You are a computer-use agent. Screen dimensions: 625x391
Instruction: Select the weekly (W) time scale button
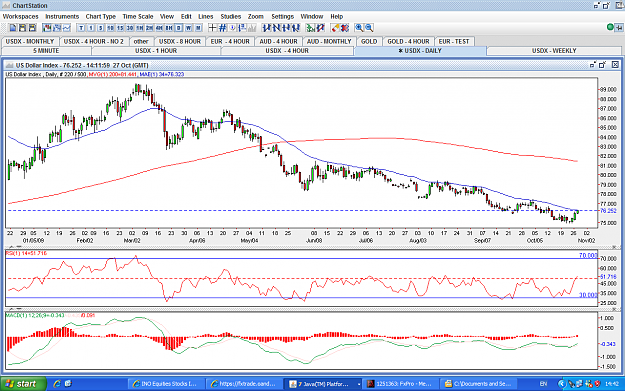pos(188,28)
